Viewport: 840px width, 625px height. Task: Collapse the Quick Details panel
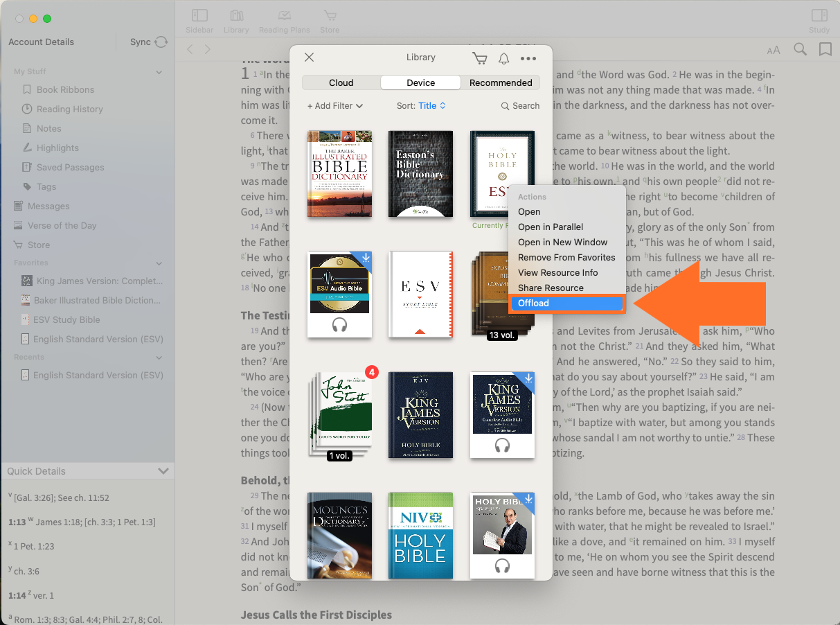coord(163,471)
